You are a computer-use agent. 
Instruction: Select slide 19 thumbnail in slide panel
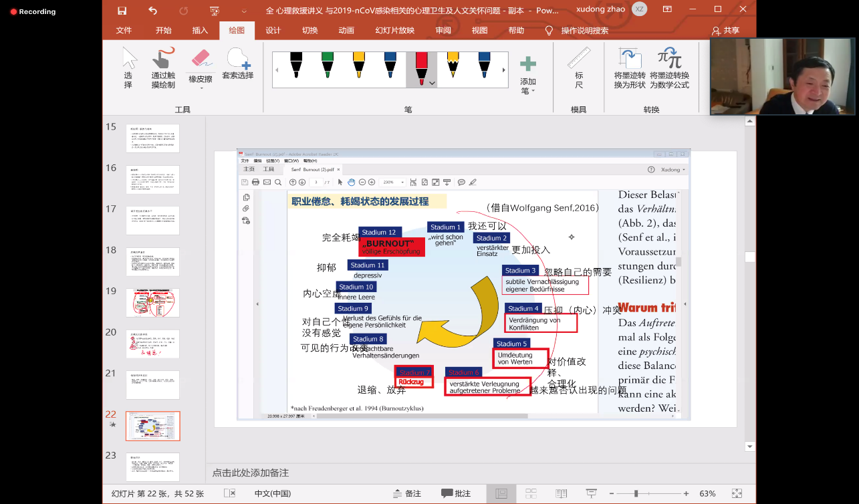pos(152,303)
